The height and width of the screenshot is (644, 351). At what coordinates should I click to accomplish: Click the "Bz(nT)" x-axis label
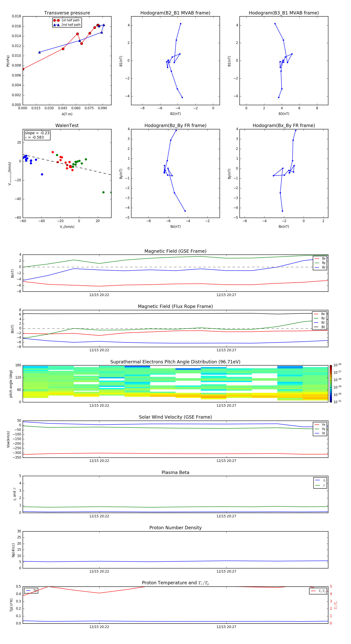tap(175, 227)
